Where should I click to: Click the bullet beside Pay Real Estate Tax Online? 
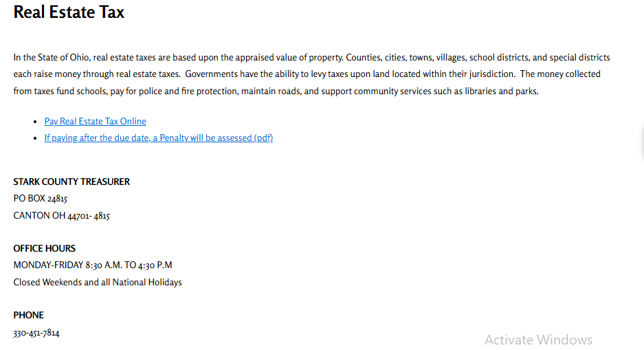[x=35, y=122]
